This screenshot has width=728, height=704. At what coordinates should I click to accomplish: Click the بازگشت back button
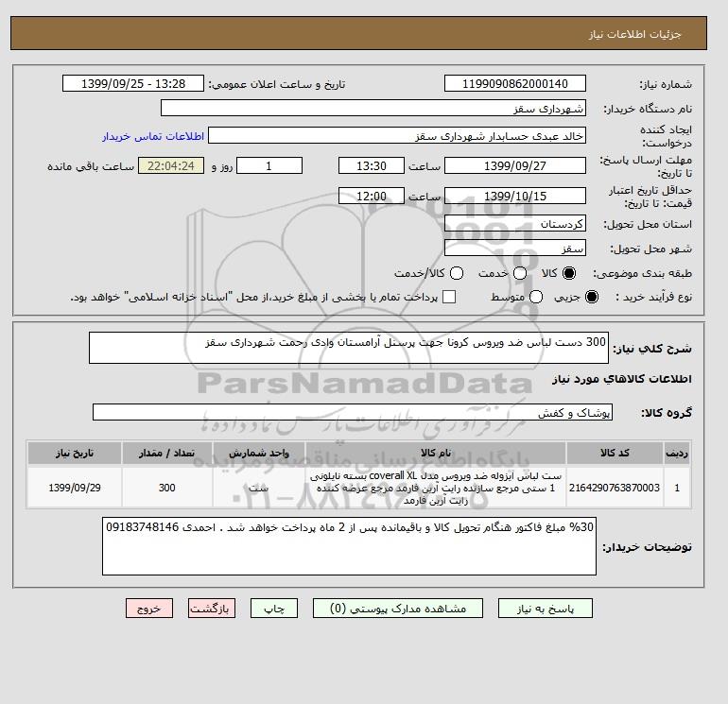(x=212, y=609)
